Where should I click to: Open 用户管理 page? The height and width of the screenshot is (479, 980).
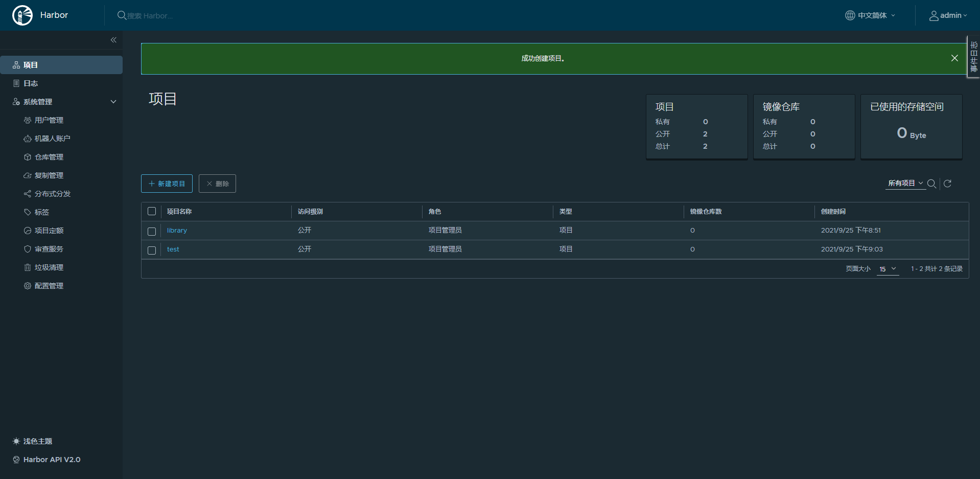49,120
